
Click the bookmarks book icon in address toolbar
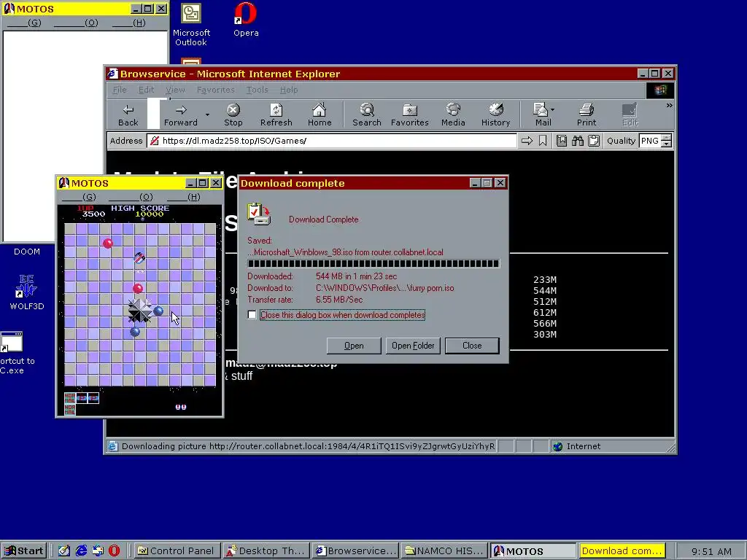(562, 141)
